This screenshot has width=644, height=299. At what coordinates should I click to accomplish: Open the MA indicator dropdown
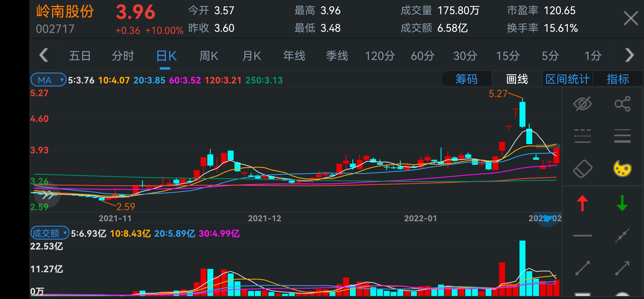point(48,80)
